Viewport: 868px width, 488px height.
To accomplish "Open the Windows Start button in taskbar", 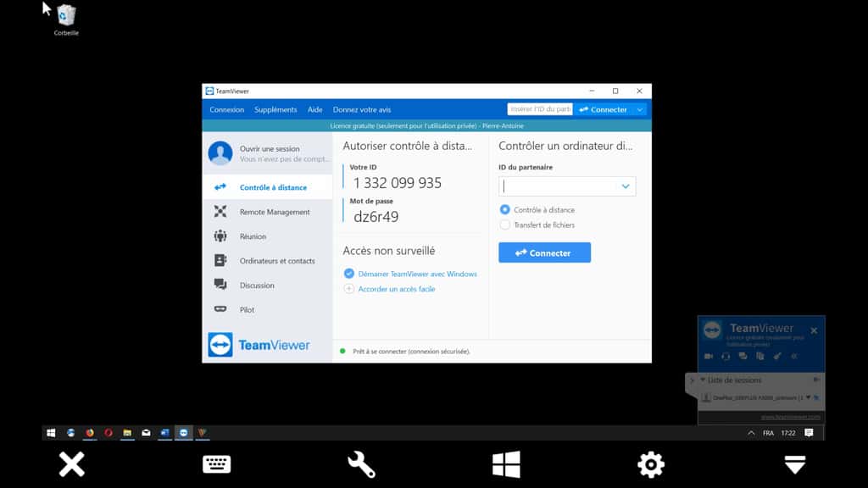I will pos(51,433).
